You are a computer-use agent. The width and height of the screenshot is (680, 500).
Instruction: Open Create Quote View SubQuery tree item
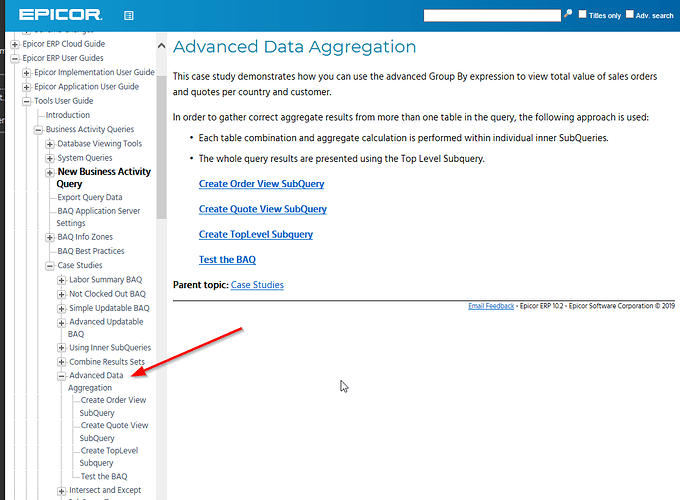114,431
